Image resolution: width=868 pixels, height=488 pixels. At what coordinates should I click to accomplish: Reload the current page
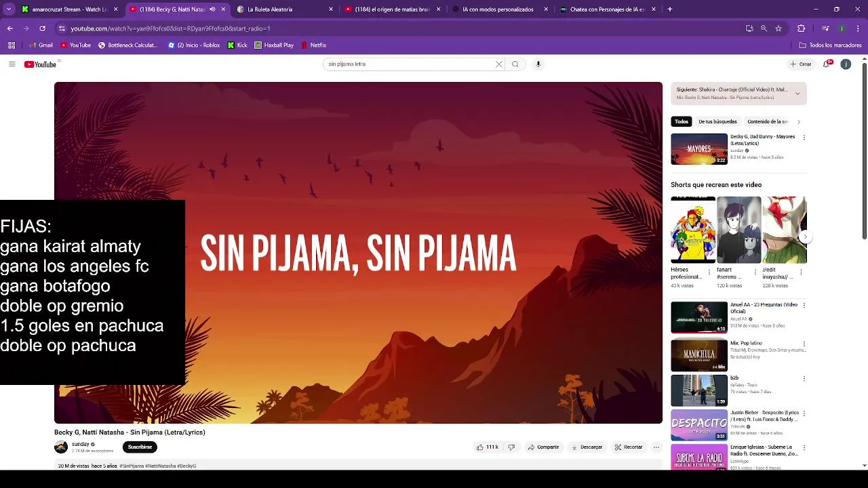click(x=42, y=28)
